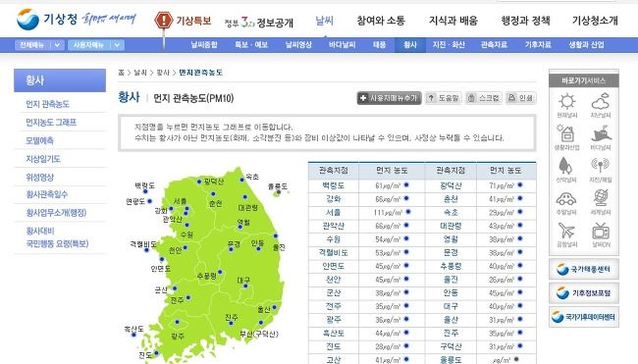The height and width of the screenshot is (364, 638).
Task: Click the blue dot marker for 백령도 on map
Action: pyautogui.click(x=145, y=190)
